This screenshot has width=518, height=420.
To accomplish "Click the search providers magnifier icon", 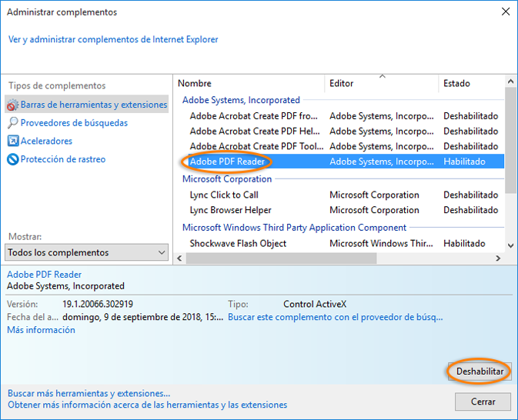I will click(x=12, y=123).
